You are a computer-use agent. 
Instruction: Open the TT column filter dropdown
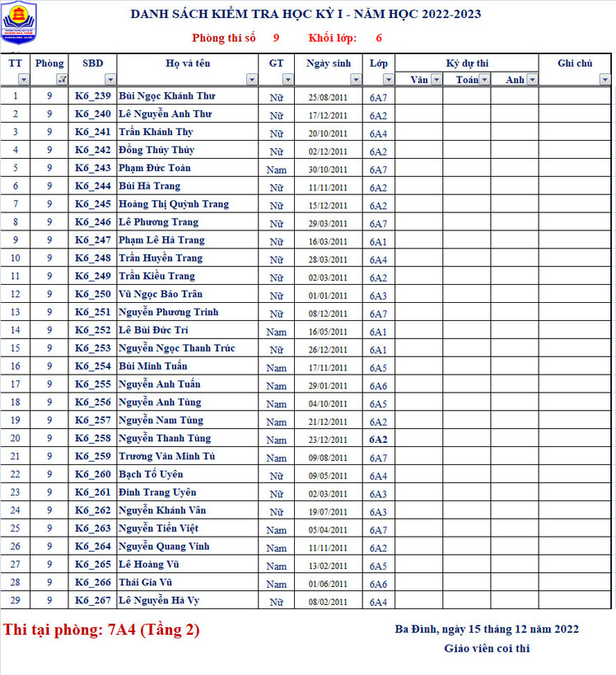[x=23, y=79]
